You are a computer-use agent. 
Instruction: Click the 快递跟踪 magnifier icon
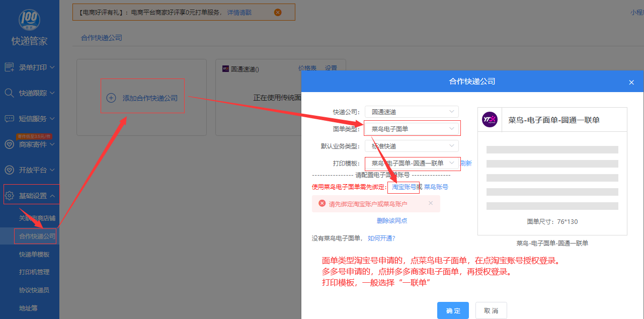pyautogui.click(x=9, y=93)
